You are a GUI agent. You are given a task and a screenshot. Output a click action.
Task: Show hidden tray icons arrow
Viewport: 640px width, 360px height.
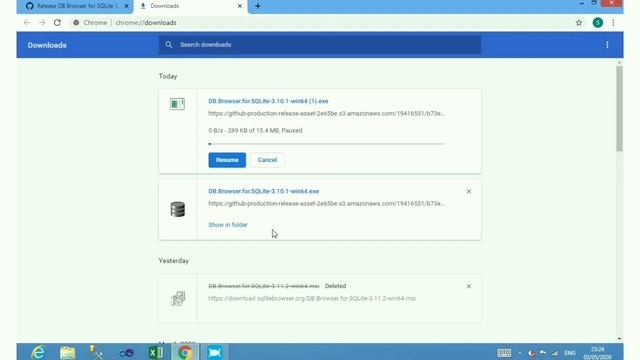(x=520, y=353)
